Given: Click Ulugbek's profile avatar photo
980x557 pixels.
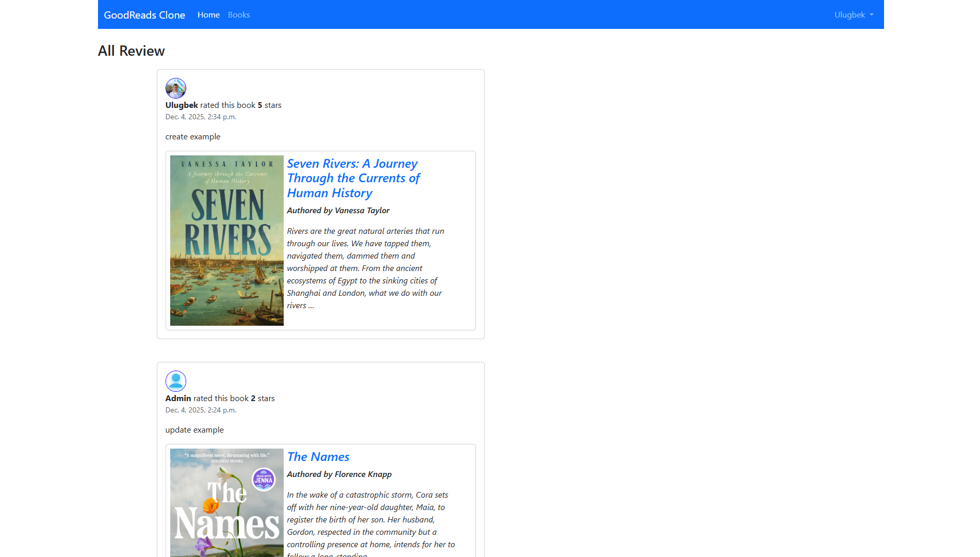Looking at the screenshot, I should (x=176, y=88).
